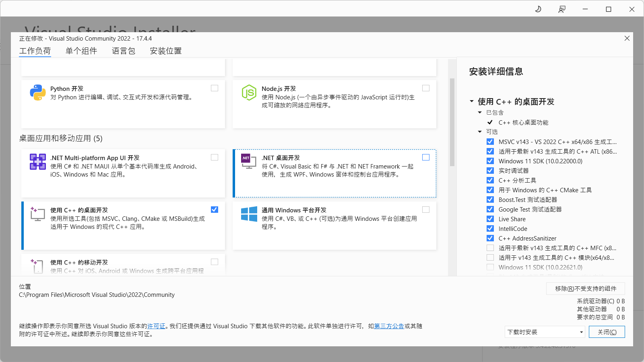The height and width of the screenshot is (362, 644).
Task: Switch to 工作负荷 tab
Action: (35, 51)
